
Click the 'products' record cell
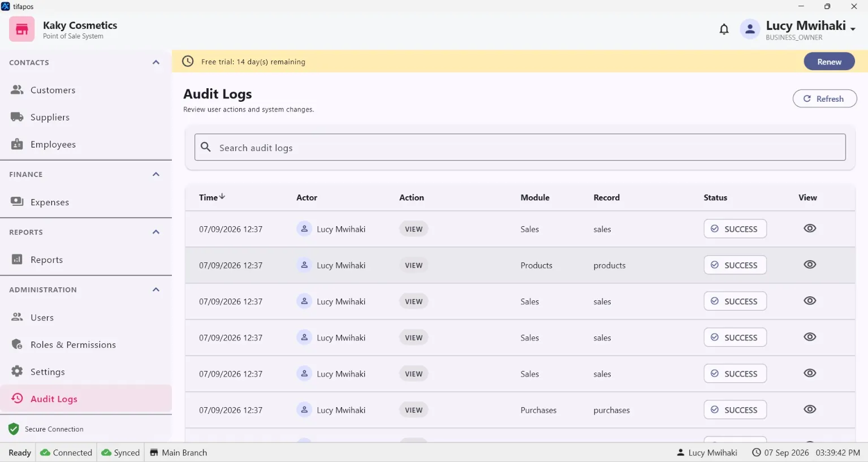(610, 265)
